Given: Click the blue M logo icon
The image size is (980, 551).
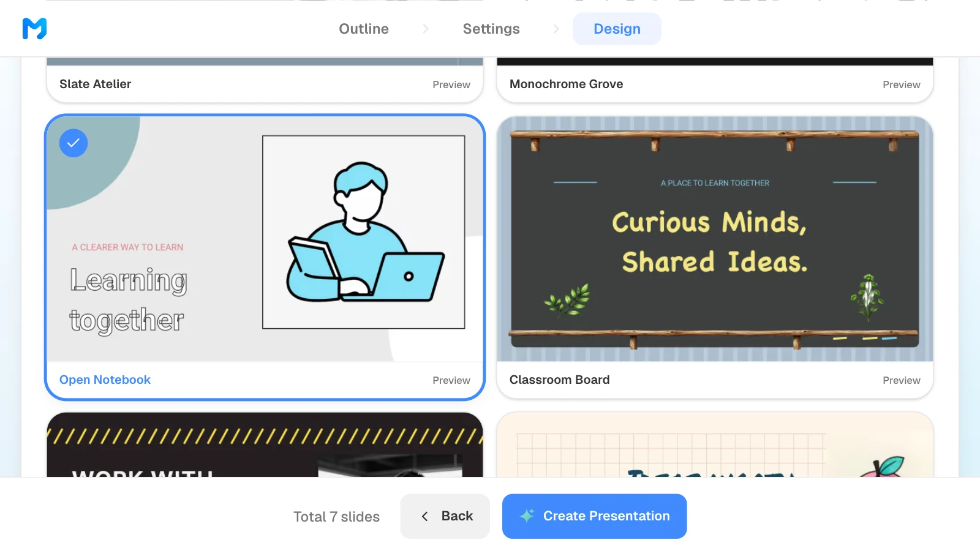Looking at the screenshot, I should (34, 28).
